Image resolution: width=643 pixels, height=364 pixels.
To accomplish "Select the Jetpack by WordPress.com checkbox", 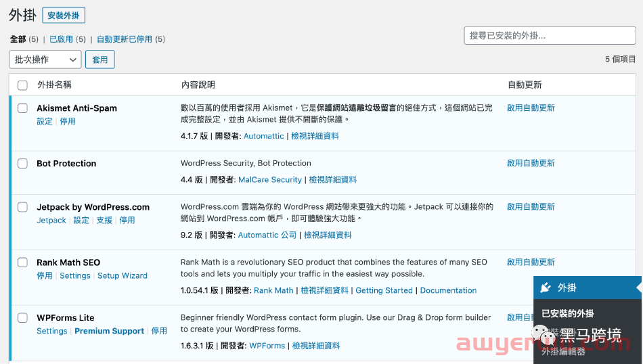I will [22, 207].
